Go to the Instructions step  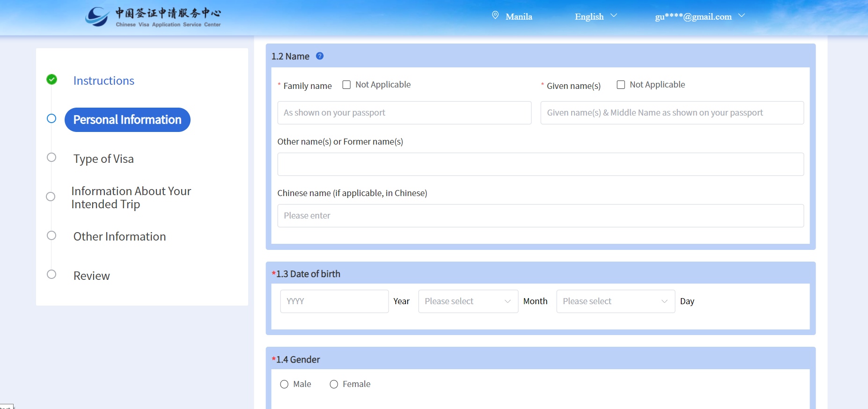pos(104,80)
